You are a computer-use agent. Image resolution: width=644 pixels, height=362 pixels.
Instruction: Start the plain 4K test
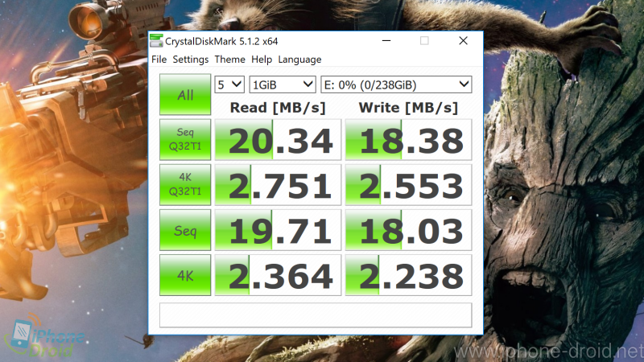coord(185,275)
